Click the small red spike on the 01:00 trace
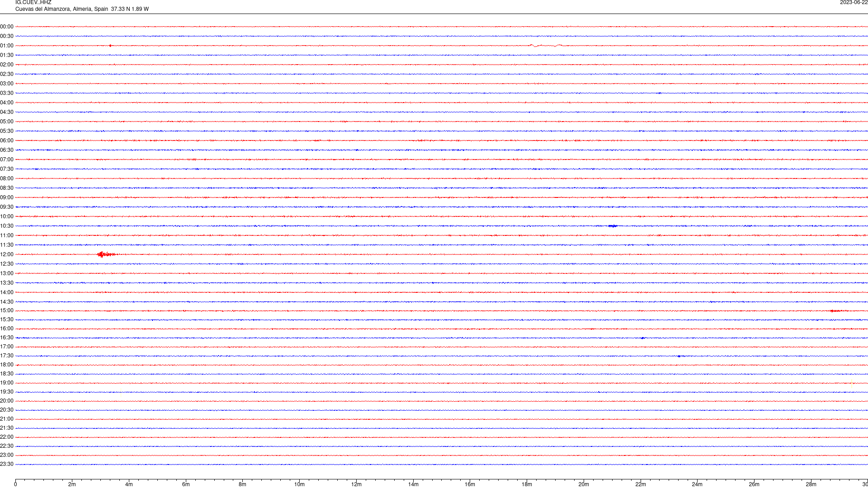The height and width of the screenshot is (488, 868). 110,46
